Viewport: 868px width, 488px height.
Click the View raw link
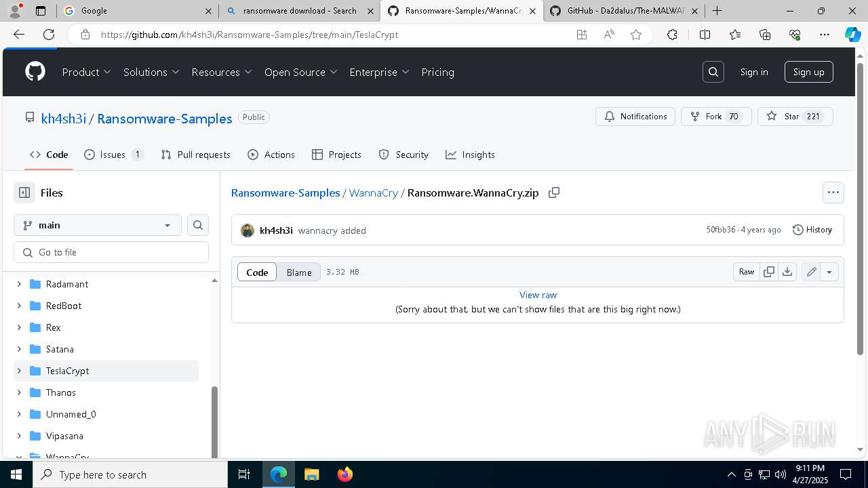point(538,295)
